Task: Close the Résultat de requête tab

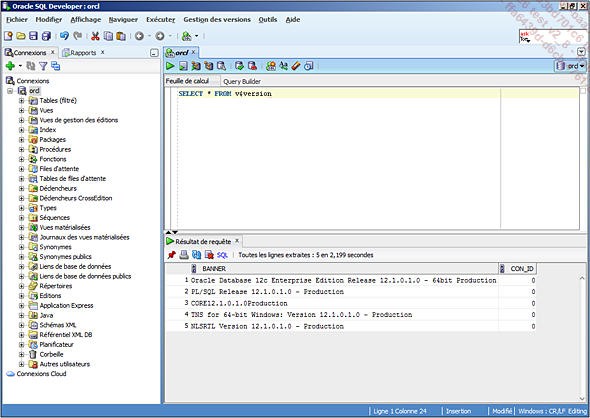Action: point(237,241)
